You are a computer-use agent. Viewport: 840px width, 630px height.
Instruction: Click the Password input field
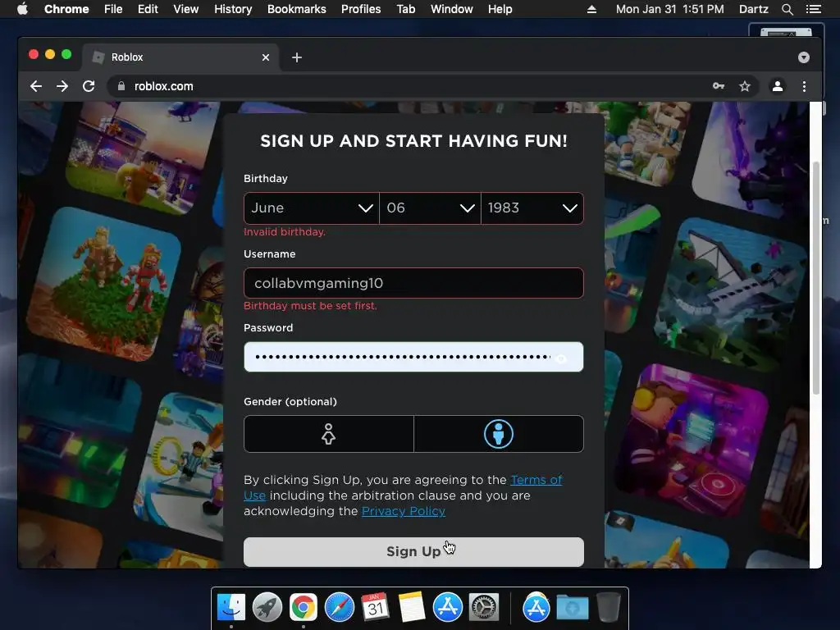tap(413, 357)
